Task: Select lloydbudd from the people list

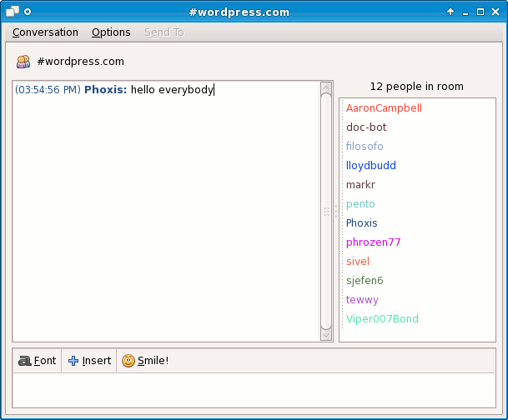Action: [371, 166]
